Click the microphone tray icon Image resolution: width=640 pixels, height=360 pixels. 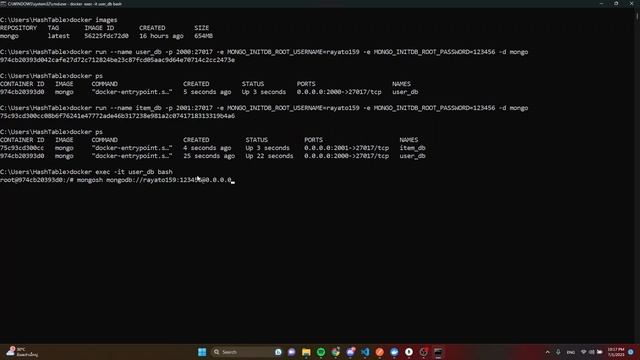coord(558,352)
